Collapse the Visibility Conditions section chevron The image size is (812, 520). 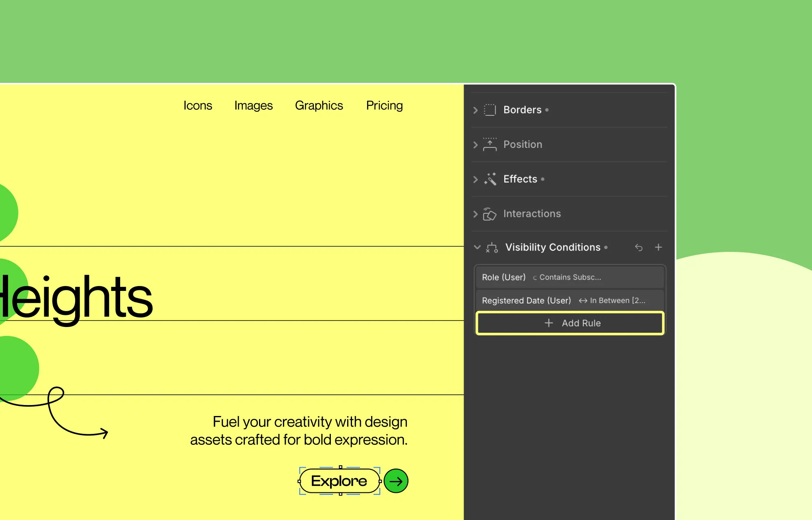click(x=477, y=247)
